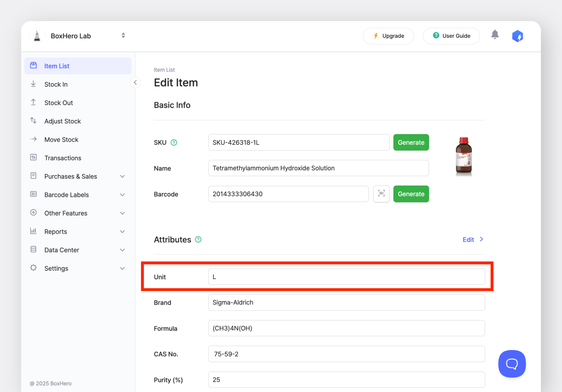This screenshot has width=562, height=392.
Task: Expand the Reports section
Action: tap(56, 231)
